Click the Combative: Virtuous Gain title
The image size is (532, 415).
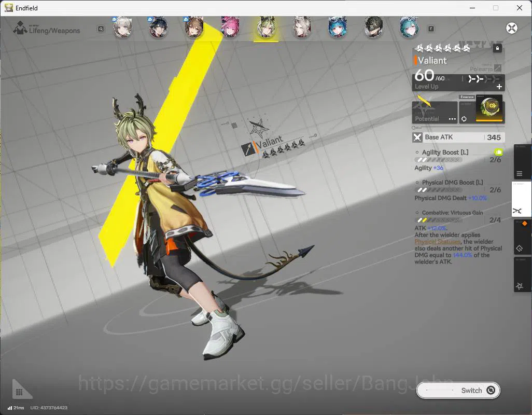coord(452,213)
